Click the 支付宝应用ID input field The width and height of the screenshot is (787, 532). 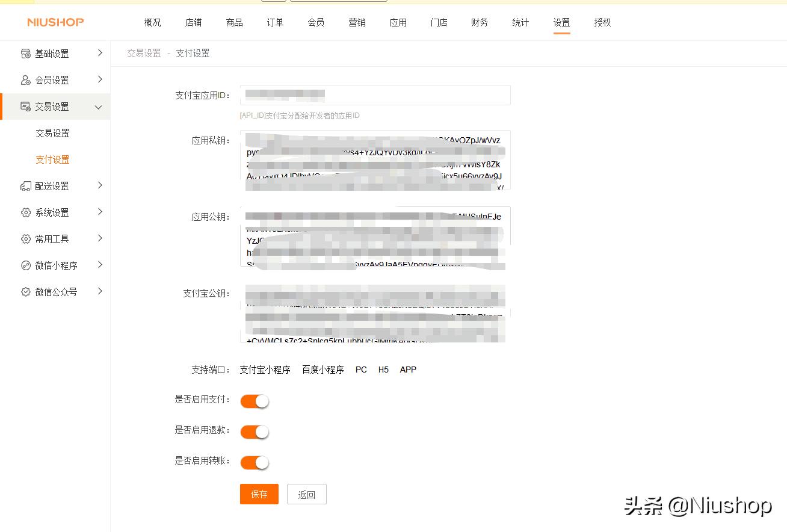[375, 94]
